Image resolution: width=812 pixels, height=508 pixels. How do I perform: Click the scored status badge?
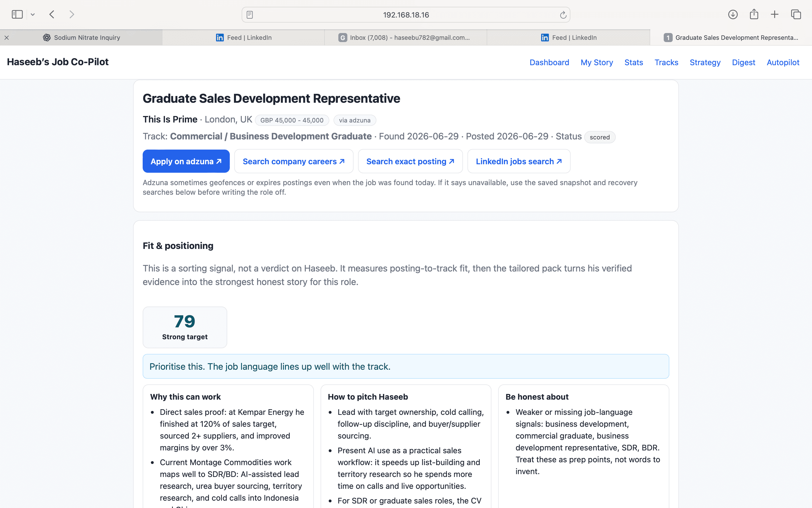click(x=600, y=137)
